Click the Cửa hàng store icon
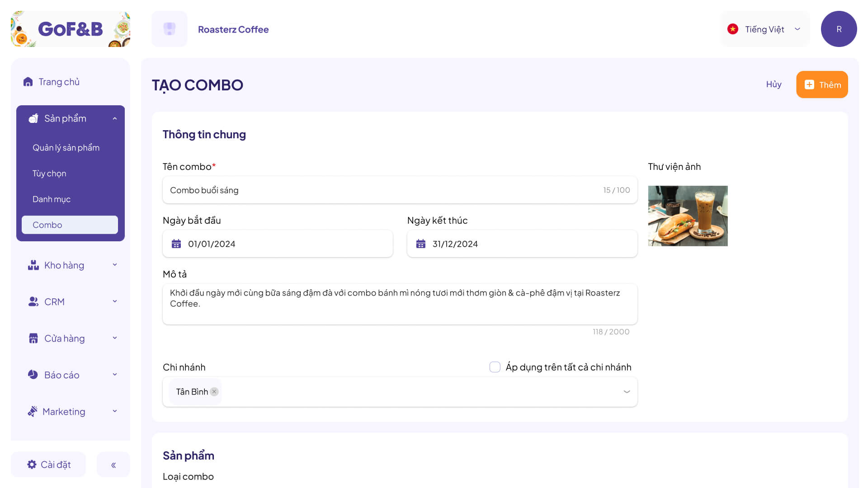The height and width of the screenshot is (488, 868). (33, 338)
